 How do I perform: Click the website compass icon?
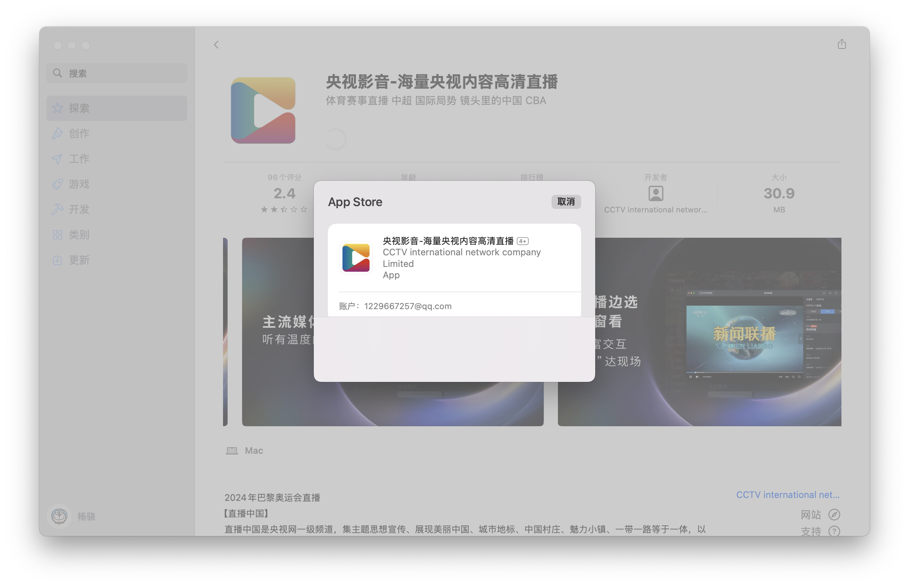(x=834, y=514)
